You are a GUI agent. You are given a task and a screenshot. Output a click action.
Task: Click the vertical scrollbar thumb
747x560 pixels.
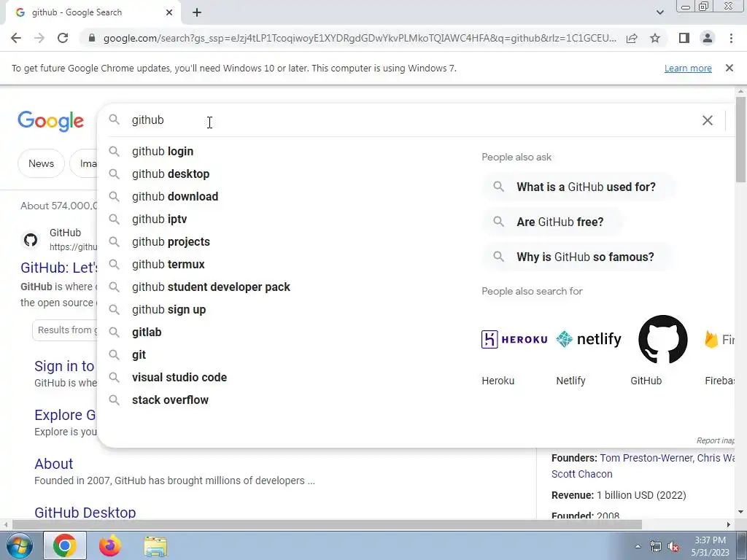point(740,139)
